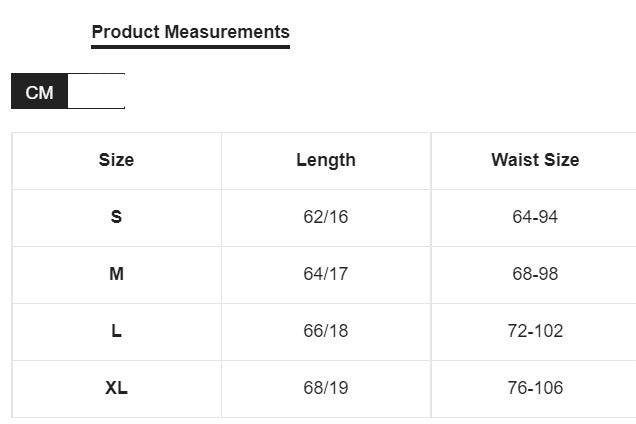Image resolution: width=636 pixels, height=424 pixels.
Task: Click the waist range for size S
Action: (534, 217)
